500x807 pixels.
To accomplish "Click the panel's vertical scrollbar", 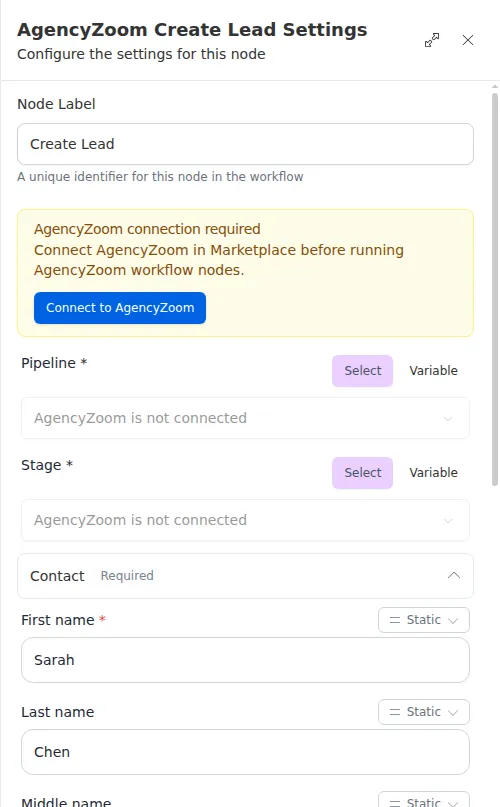I will pyautogui.click(x=495, y=289).
